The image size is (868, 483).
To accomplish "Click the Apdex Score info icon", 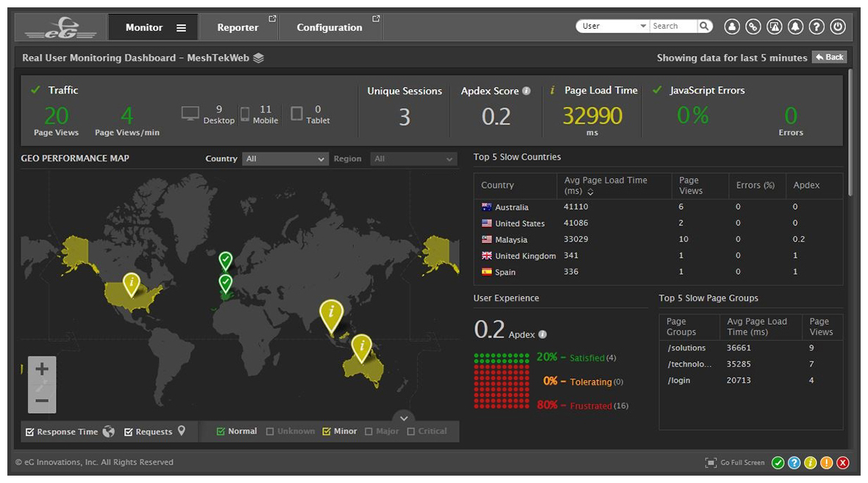I will (x=527, y=91).
